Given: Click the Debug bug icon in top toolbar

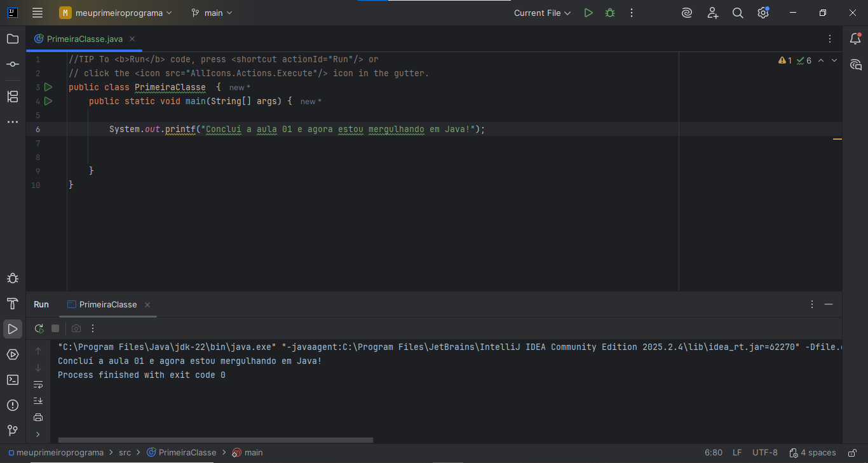Looking at the screenshot, I should coord(610,13).
